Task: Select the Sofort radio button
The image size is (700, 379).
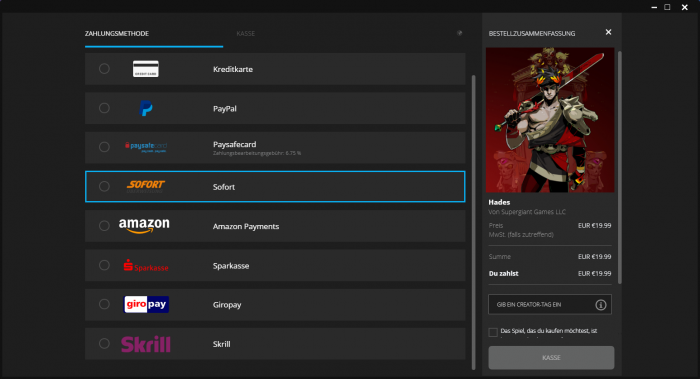Action: tap(104, 186)
